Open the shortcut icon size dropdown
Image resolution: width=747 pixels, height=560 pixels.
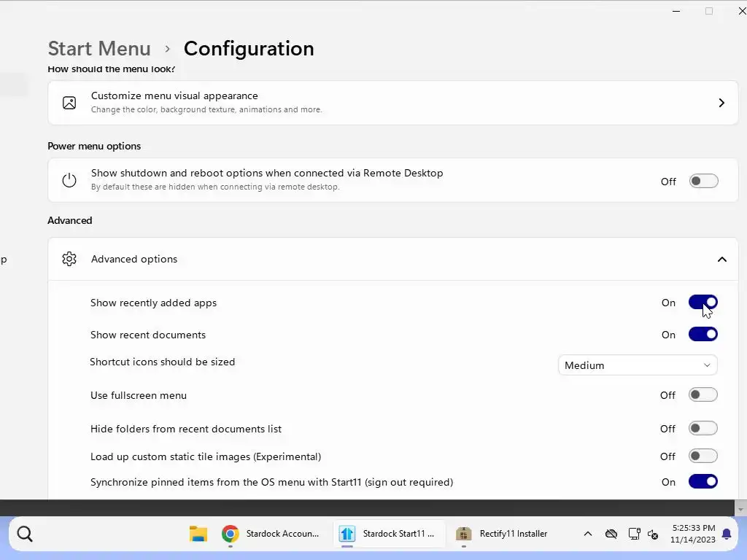pyautogui.click(x=638, y=365)
